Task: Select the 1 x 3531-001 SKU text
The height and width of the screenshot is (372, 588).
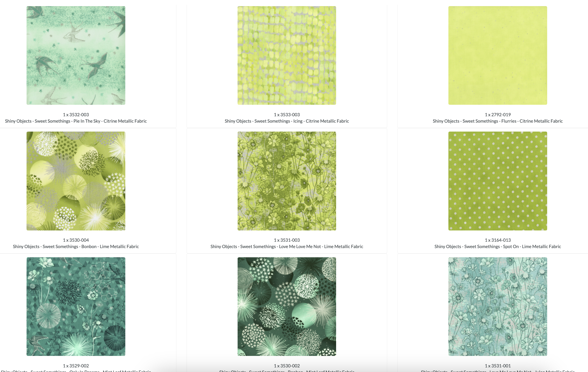Action: (x=498, y=366)
